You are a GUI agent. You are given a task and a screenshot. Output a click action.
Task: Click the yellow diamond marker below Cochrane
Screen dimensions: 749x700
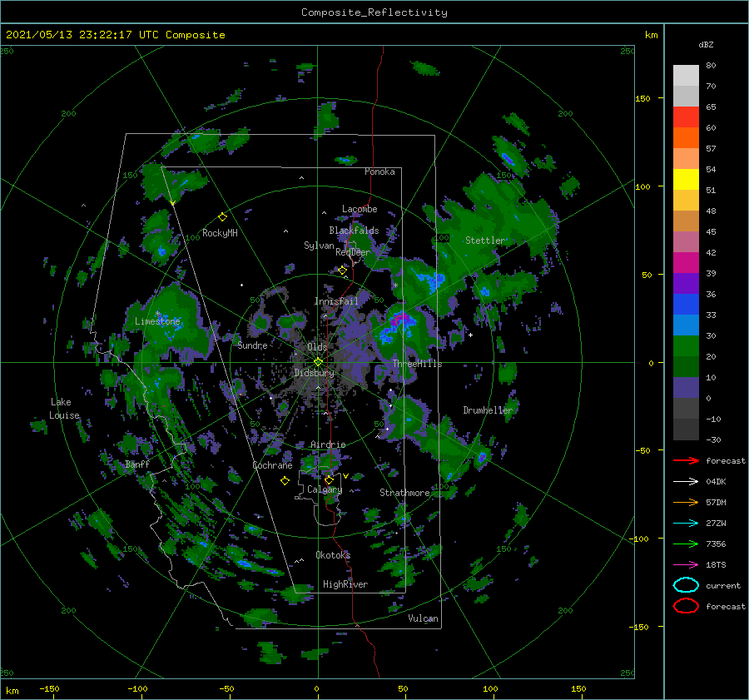click(x=285, y=481)
